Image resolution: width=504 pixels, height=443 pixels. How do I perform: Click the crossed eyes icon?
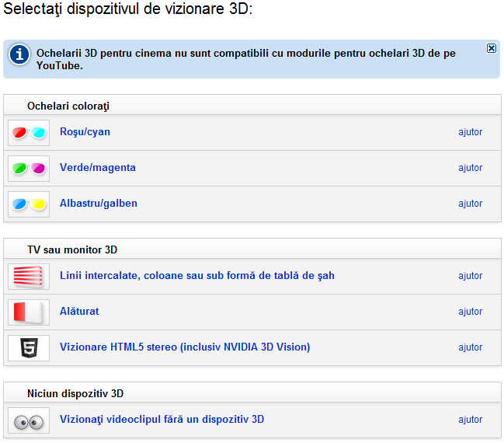tap(29, 420)
